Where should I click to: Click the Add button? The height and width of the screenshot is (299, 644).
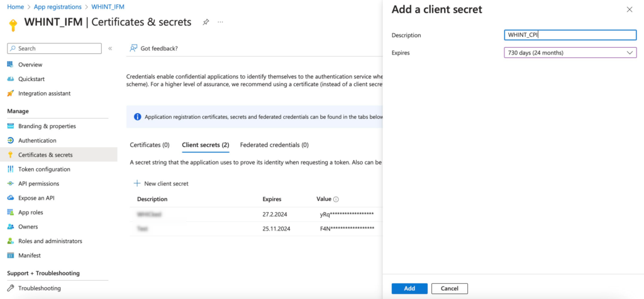pyautogui.click(x=409, y=288)
